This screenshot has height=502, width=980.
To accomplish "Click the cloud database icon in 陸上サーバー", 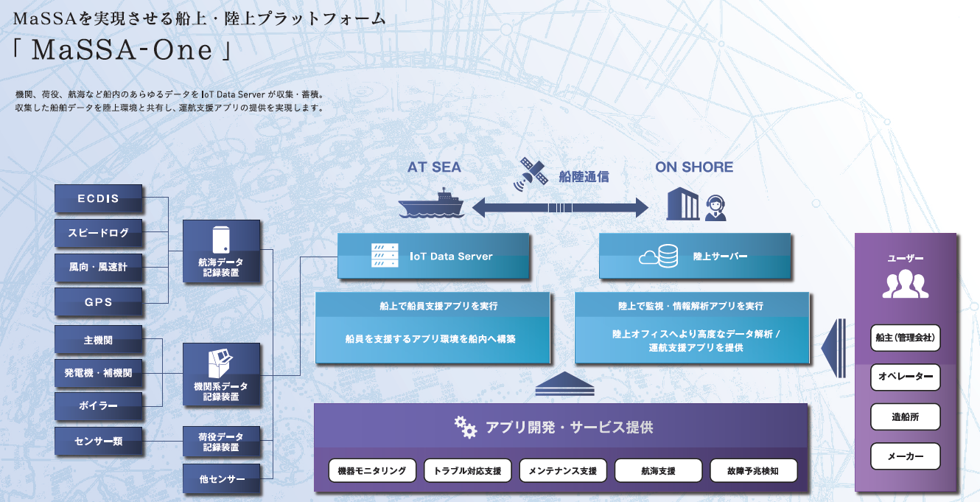I will 658,256.
